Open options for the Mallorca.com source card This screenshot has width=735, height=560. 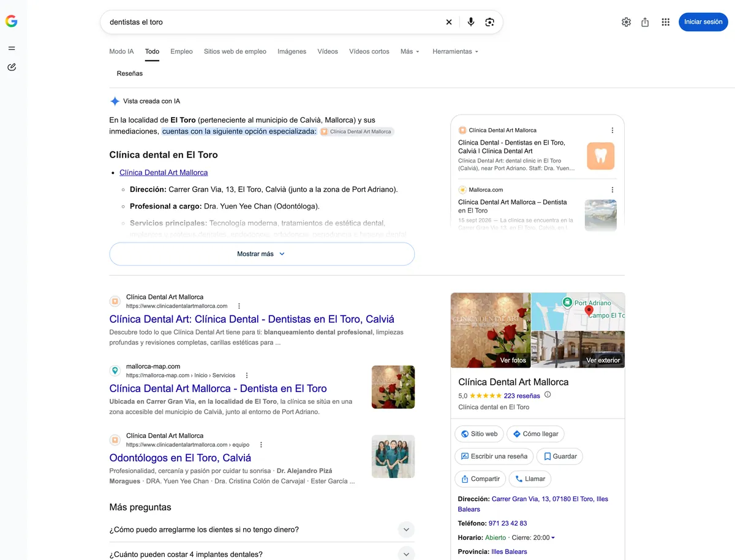pos(612,190)
